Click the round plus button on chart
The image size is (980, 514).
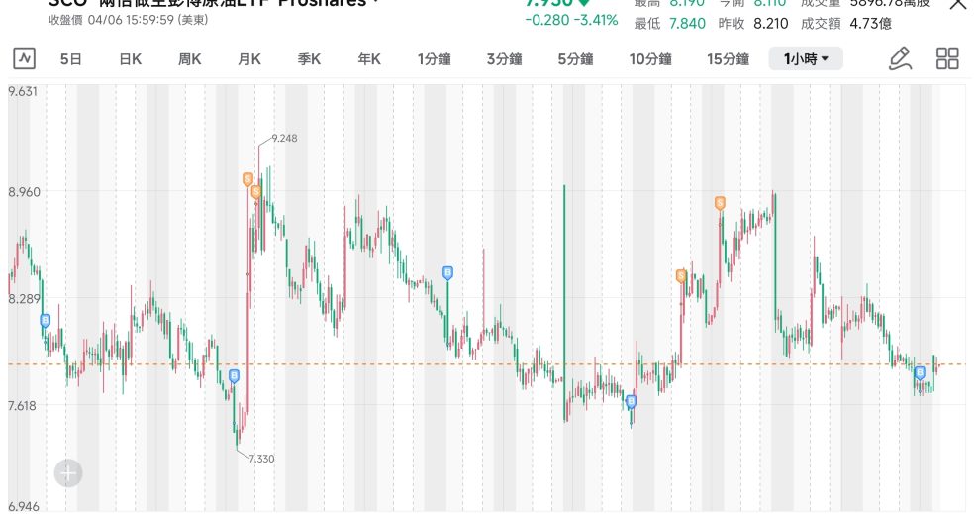click(68, 473)
